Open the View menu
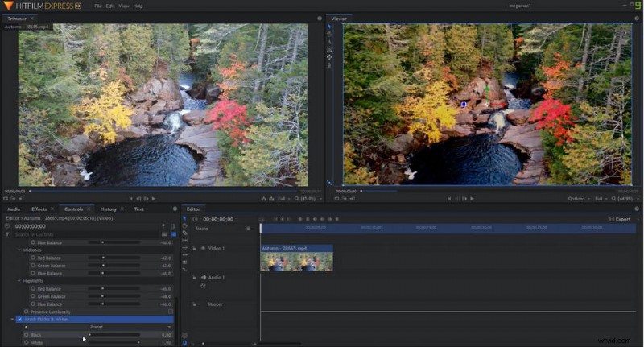Screen dimensions: 644x347 tap(124, 6)
